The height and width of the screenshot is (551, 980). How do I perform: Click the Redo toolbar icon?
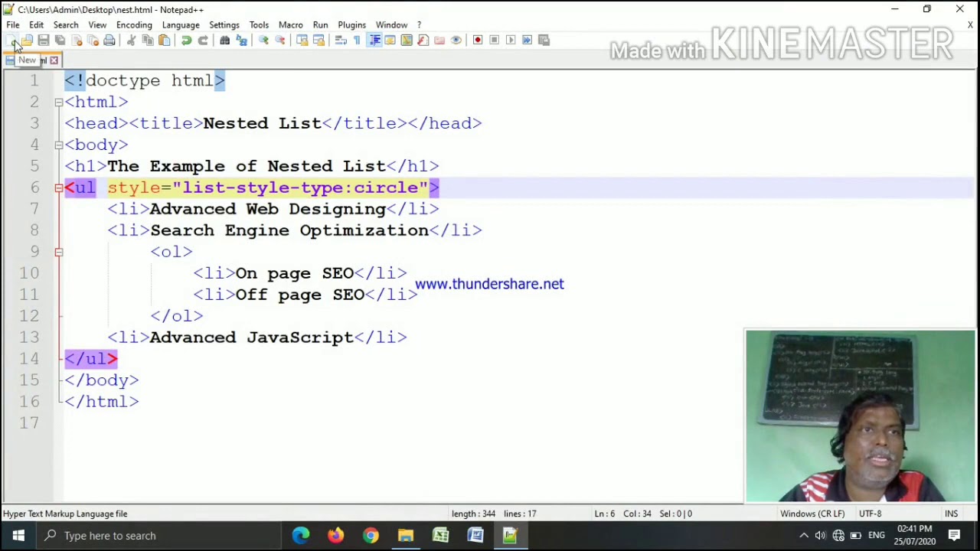[x=203, y=40]
